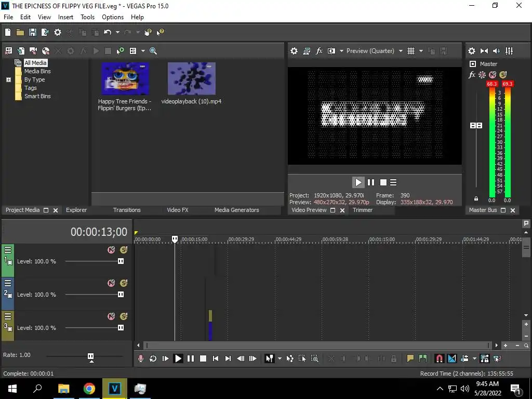Open Google Chrome from the taskbar
The image size is (532, 399).
pyautogui.click(x=89, y=389)
